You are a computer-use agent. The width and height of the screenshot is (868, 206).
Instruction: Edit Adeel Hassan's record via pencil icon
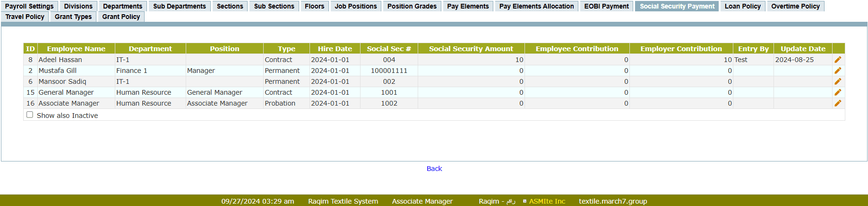pos(838,60)
